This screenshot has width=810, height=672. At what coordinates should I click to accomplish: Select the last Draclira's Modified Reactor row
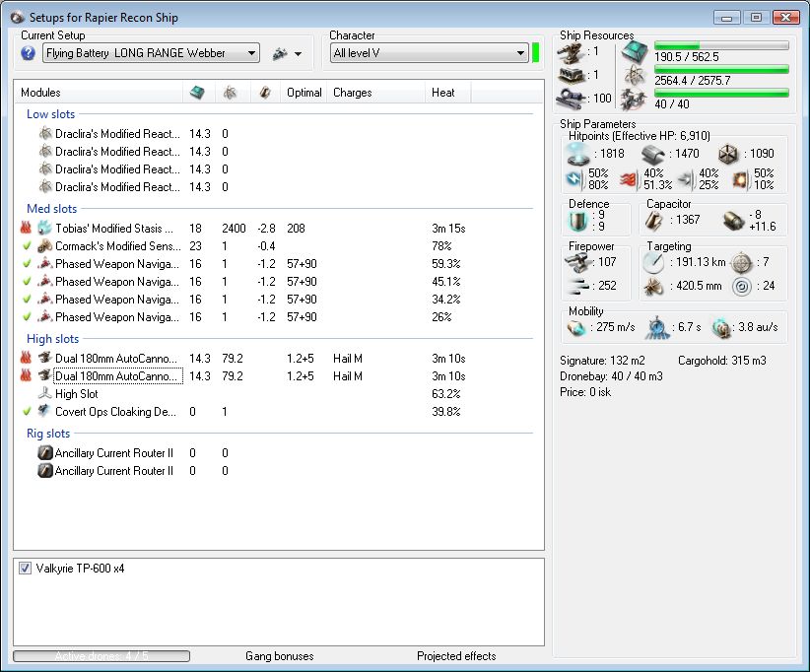coord(279,187)
